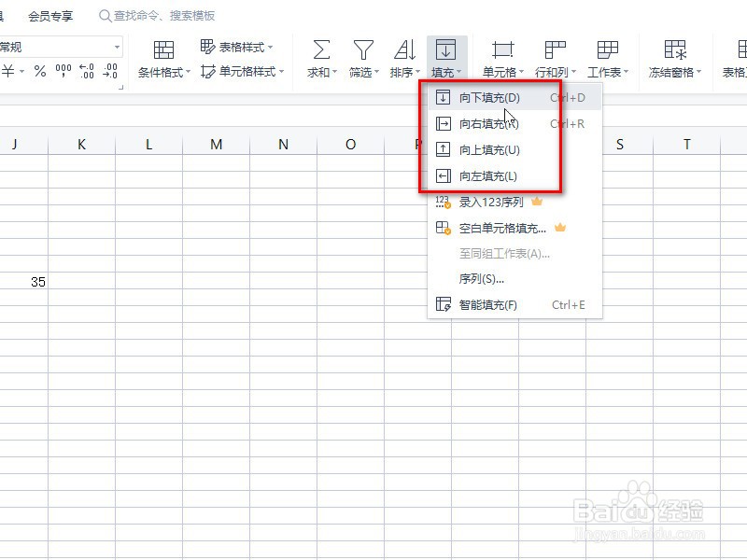Expand the 求和 dropdown arrow
The image size is (747, 560).
(335, 72)
